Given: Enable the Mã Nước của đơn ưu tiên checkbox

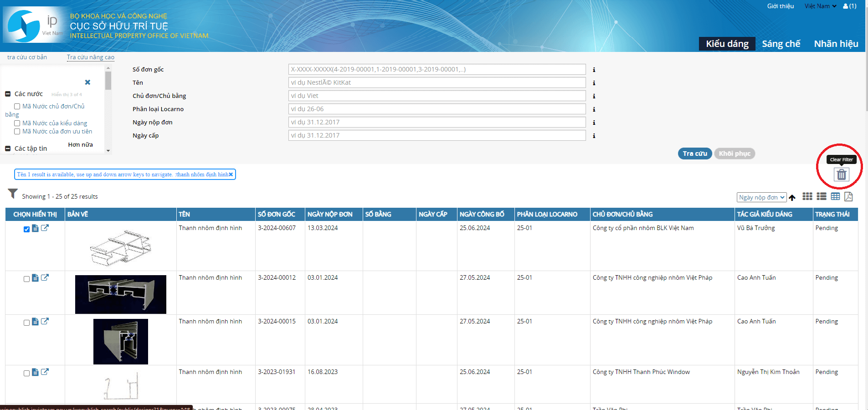Looking at the screenshot, I should [17, 132].
